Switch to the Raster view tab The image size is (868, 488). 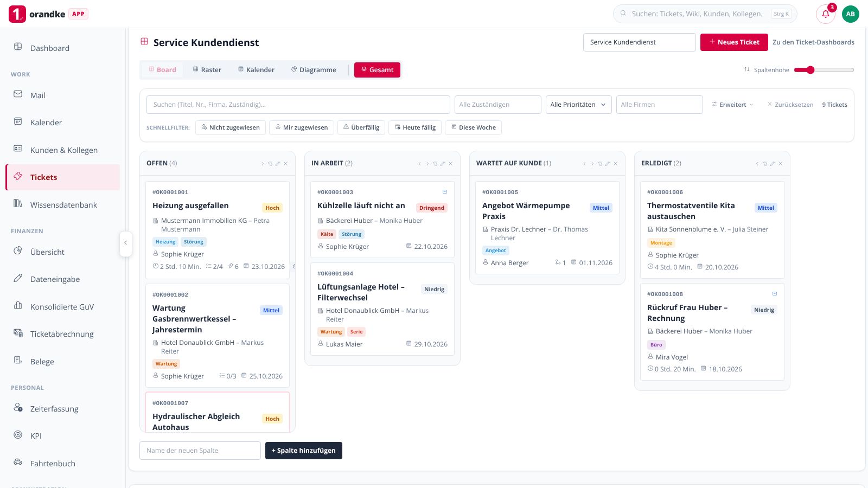[207, 70]
